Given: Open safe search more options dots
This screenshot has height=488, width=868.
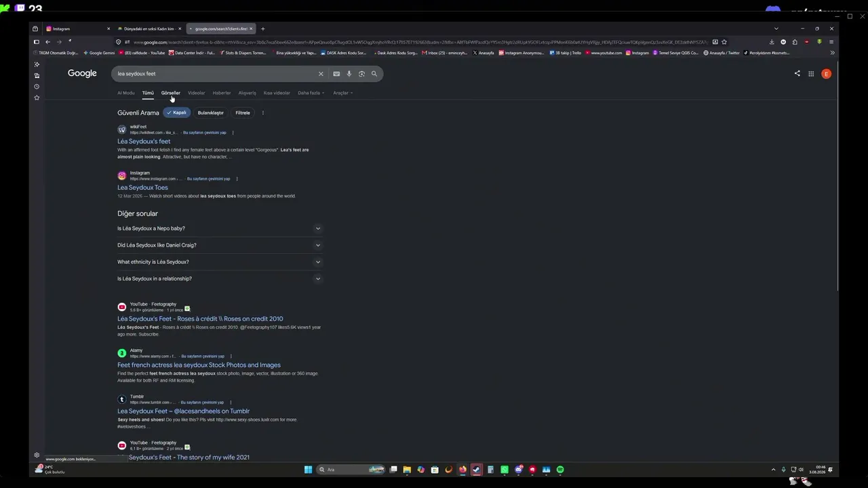Looking at the screenshot, I should coord(263,113).
